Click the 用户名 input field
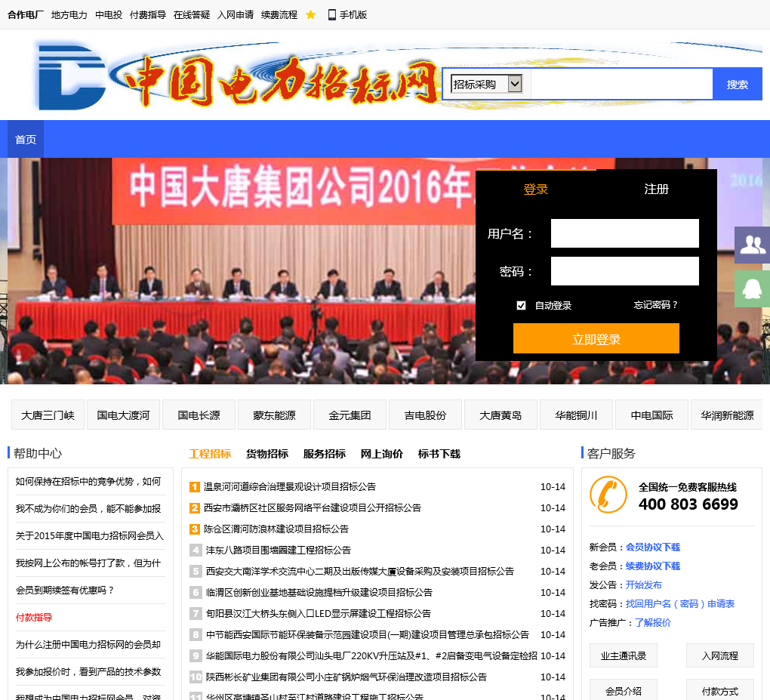The image size is (770, 700). [624, 233]
